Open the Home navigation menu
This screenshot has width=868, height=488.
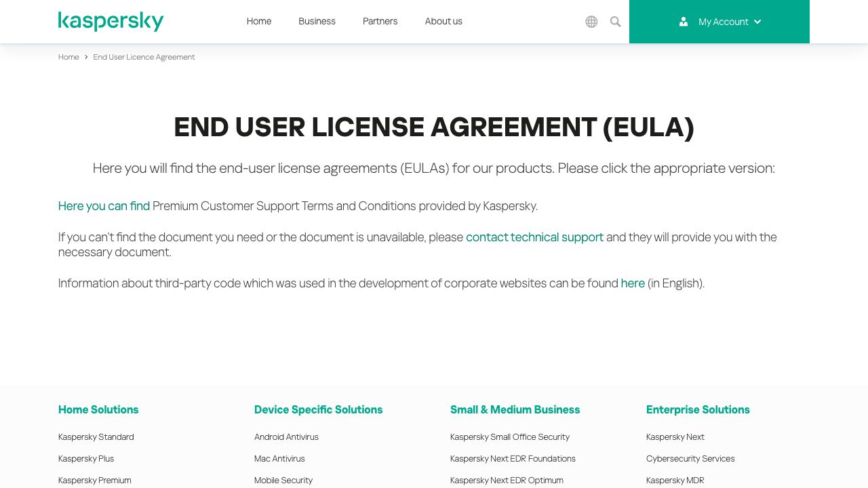tap(259, 21)
